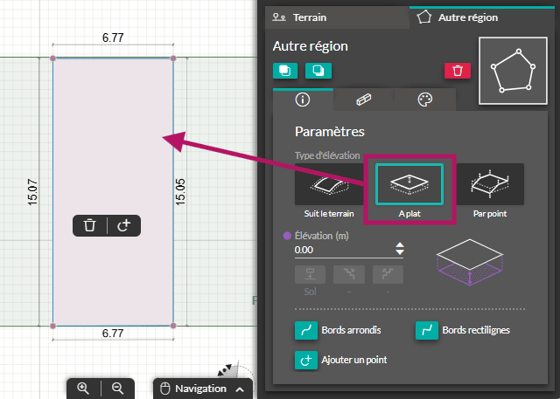This screenshot has height=399, width=560.
Task: Click the Terrain tab pin icon
Action: pyautogui.click(x=279, y=17)
